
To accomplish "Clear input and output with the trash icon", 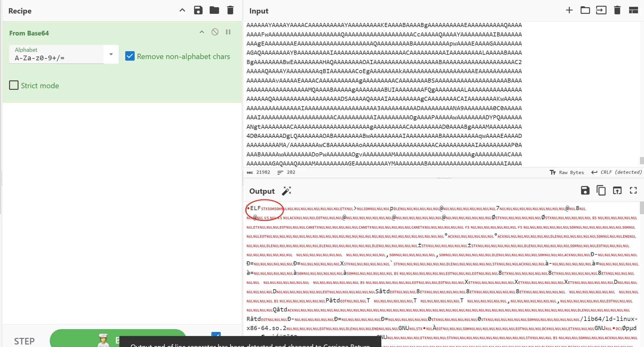I will (617, 10).
